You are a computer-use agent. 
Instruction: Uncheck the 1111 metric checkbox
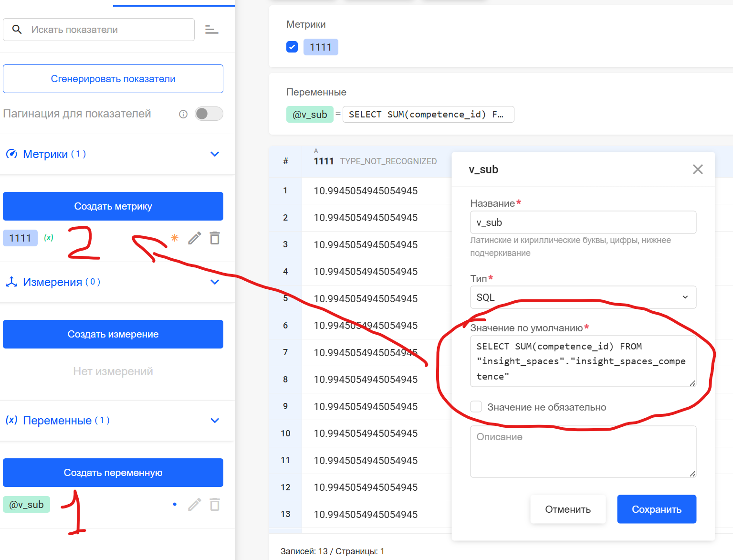pos(292,47)
